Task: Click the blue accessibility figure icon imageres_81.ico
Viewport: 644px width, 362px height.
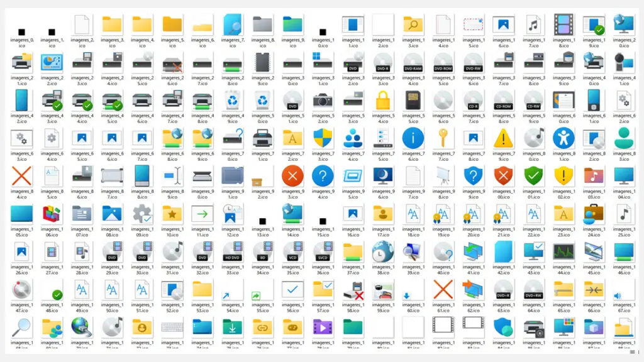Action: click(x=563, y=138)
